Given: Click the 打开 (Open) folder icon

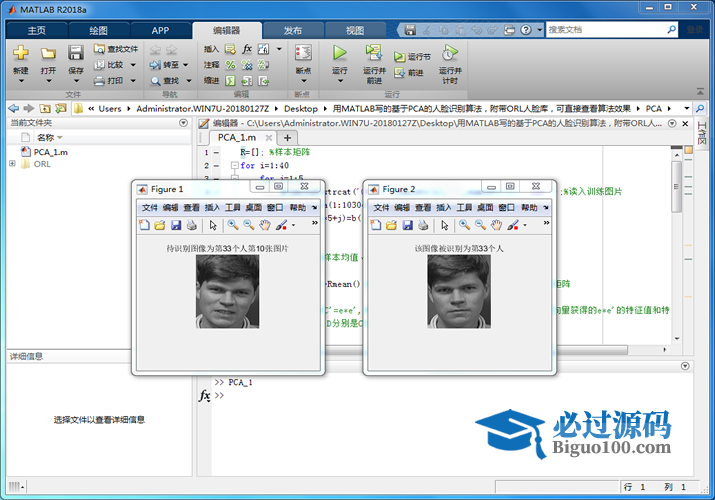Looking at the screenshot, I should tap(48, 53).
